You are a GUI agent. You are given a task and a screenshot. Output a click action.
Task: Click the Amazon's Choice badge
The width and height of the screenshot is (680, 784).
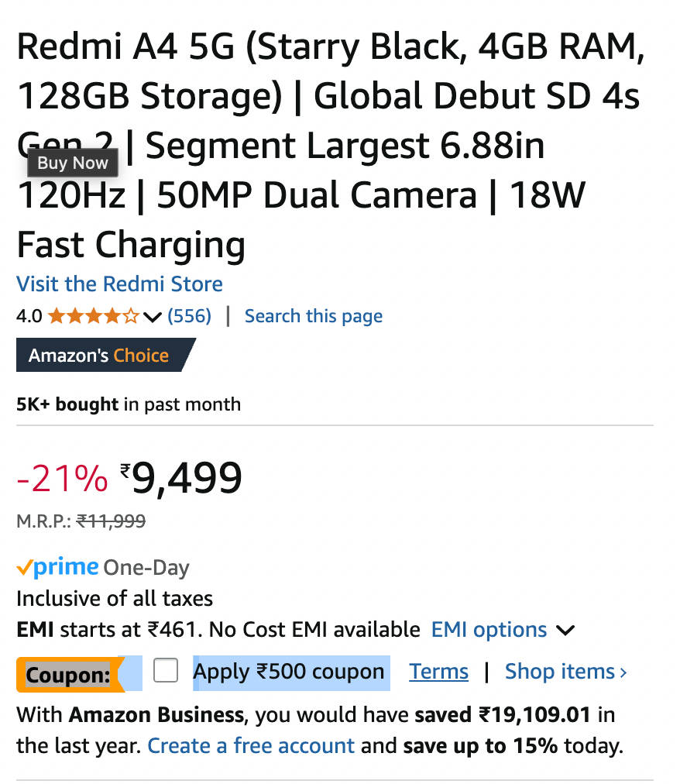point(99,356)
